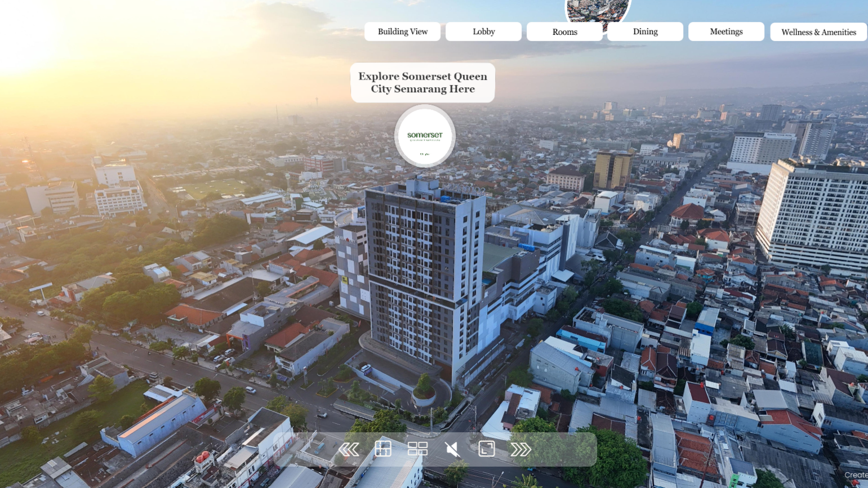Viewport: 868px width, 488px height.
Task: Click the Create credit link at bottom right
Action: click(x=855, y=474)
